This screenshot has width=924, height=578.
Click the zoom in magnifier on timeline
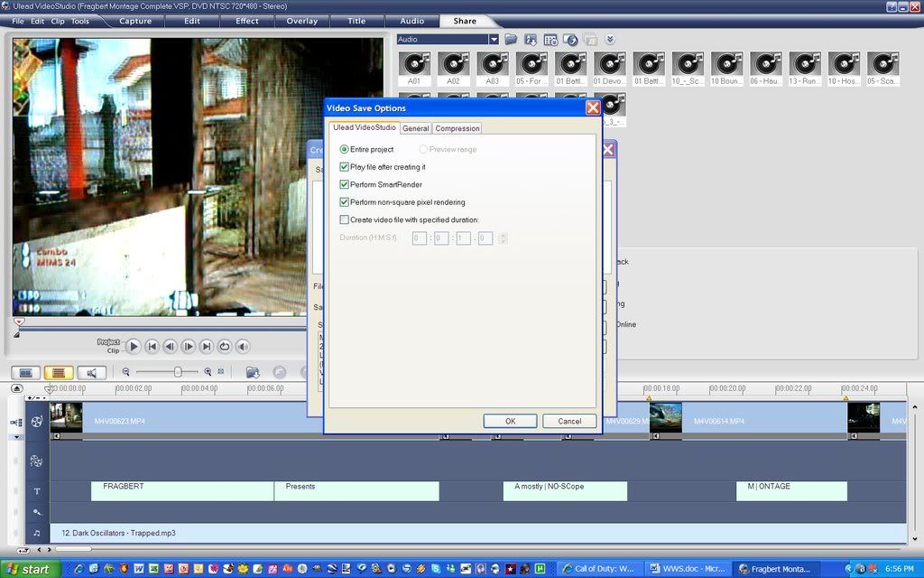click(208, 372)
